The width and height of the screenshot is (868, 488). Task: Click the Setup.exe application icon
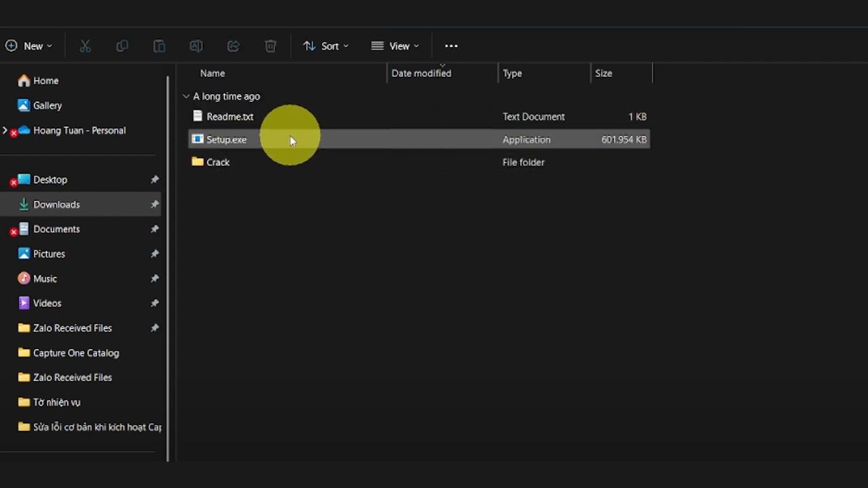coord(197,139)
